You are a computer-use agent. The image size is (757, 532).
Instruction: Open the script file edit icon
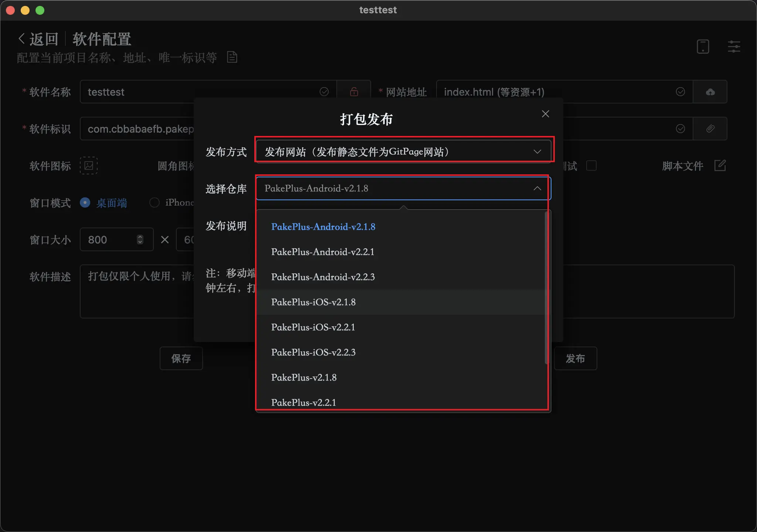point(720,166)
